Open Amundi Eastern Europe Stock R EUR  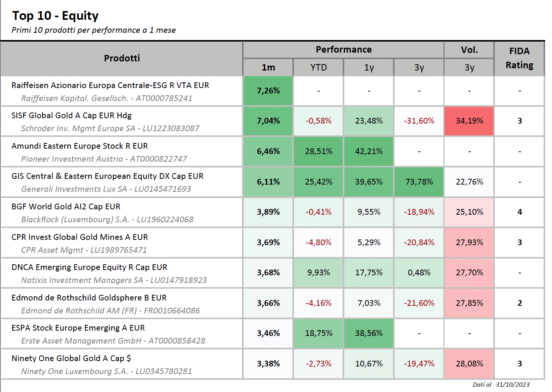(80, 146)
